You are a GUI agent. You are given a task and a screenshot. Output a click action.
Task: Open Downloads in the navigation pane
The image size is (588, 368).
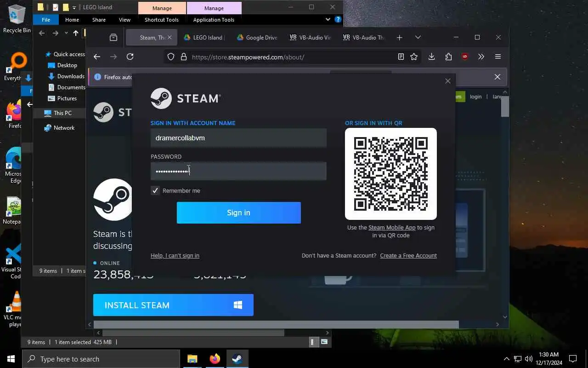66,76
